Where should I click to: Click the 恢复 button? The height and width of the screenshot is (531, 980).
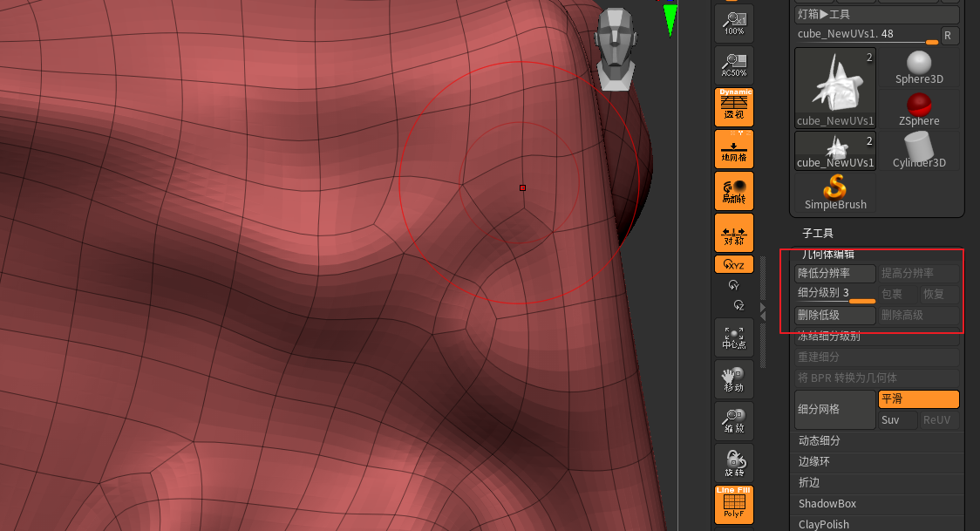tap(939, 294)
